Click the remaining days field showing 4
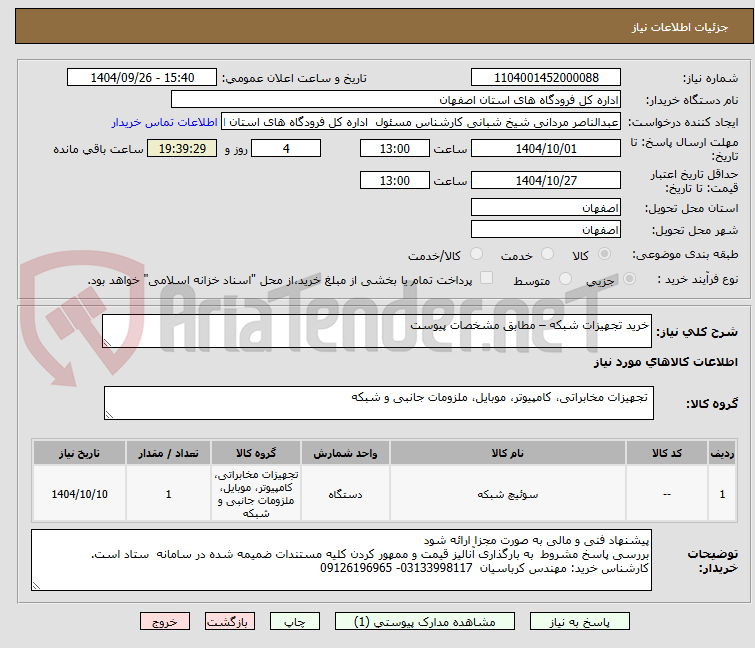The image size is (755, 648). tap(286, 148)
